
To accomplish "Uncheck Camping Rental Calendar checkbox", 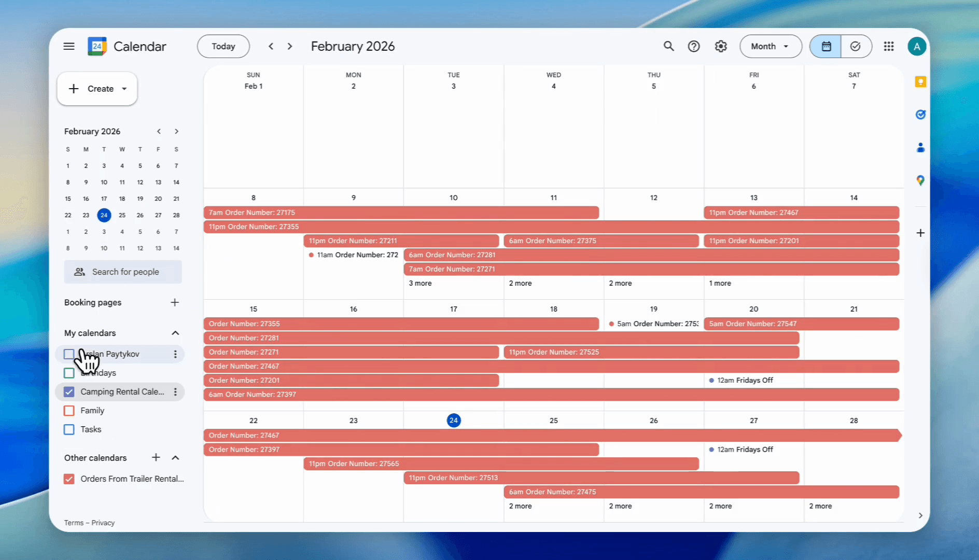I will [69, 392].
